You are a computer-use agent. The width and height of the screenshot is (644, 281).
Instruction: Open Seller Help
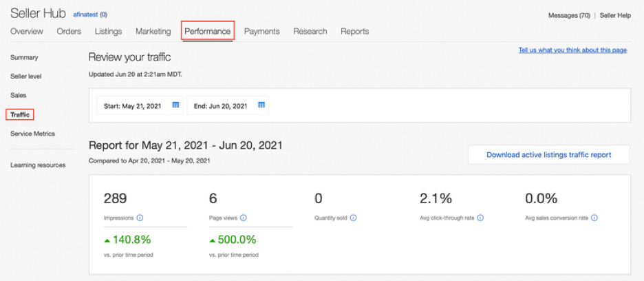[x=615, y=16]
